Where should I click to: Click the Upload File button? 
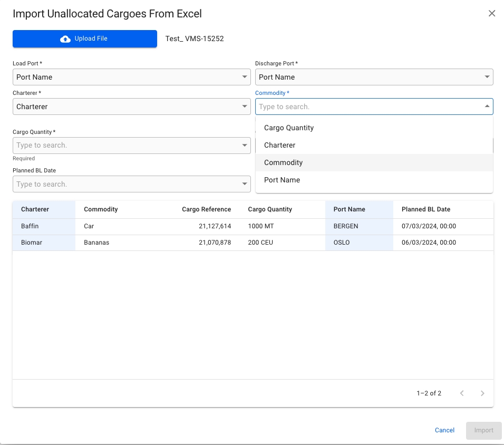coord(85,39)
